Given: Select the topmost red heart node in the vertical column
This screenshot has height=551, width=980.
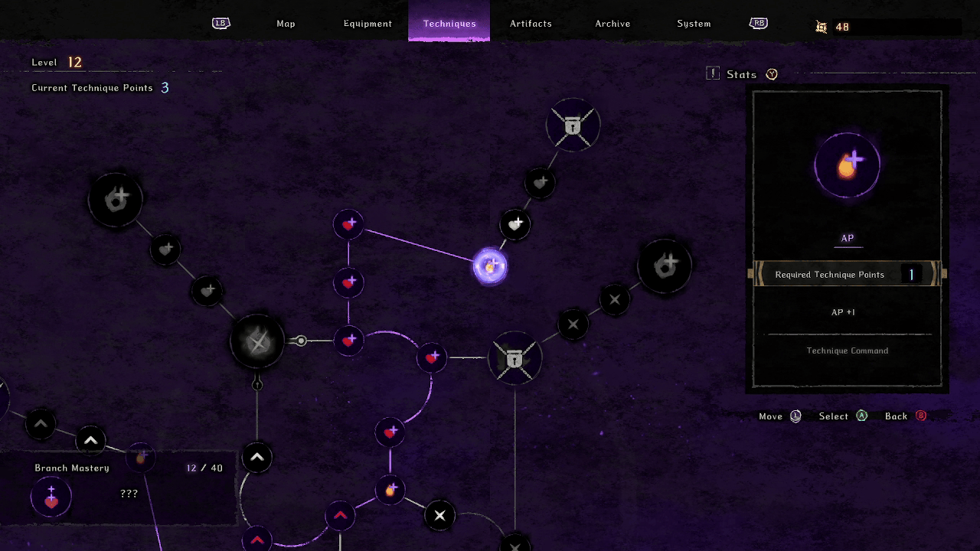Looking at the screenshot, I should 348,224.
